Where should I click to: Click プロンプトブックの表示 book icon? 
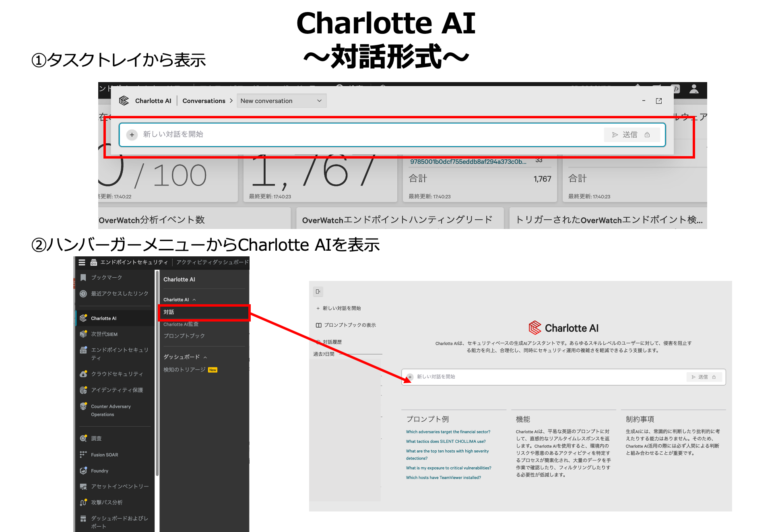318,325
